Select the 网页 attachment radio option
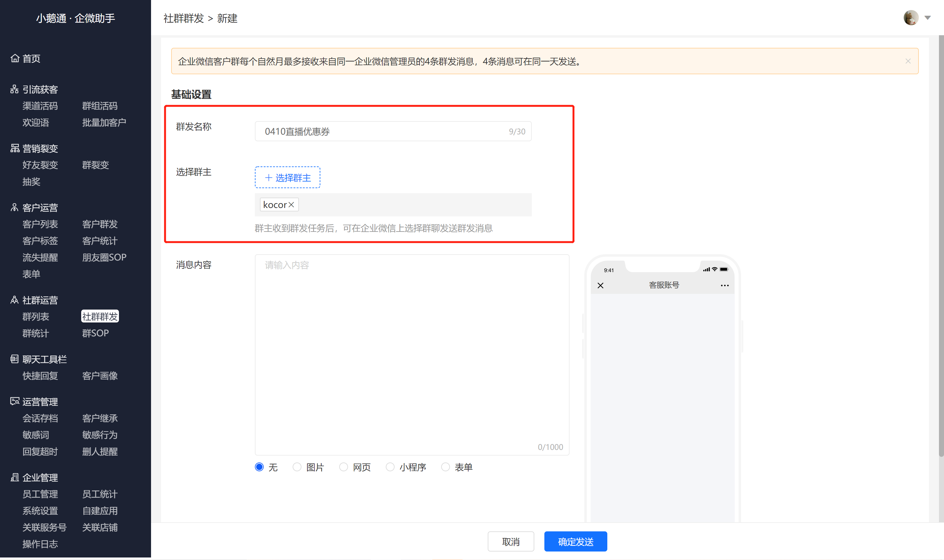944x560 pixels. (x=343, y=467)
